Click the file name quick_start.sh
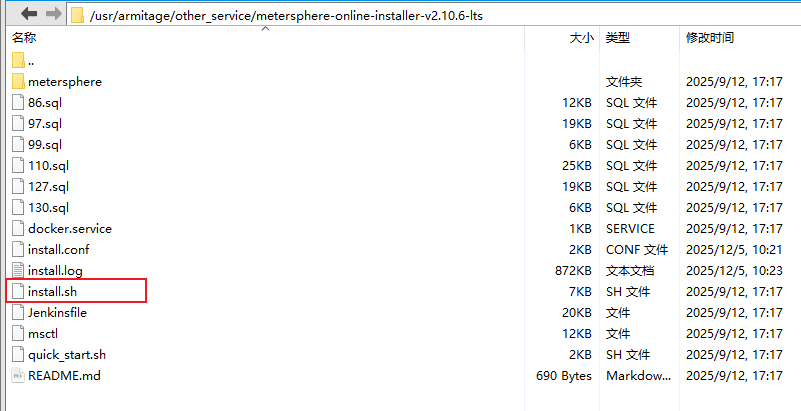Image resolution: width=801 pixels, height=411 pixels. [67, 354]
